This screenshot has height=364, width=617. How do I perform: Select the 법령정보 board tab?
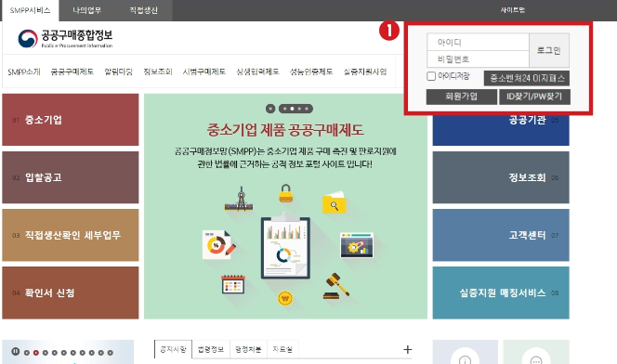pyautogui.click(x=211, y=349)
